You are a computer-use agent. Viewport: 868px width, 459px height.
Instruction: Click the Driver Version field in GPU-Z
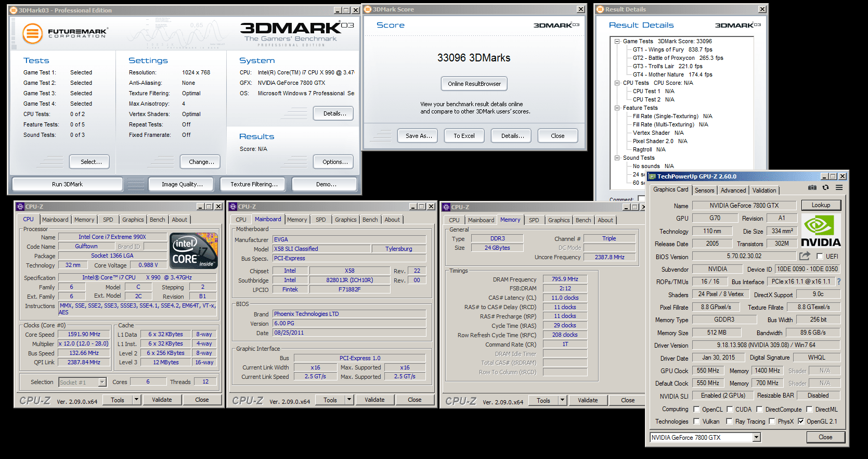tap(766, 345)
